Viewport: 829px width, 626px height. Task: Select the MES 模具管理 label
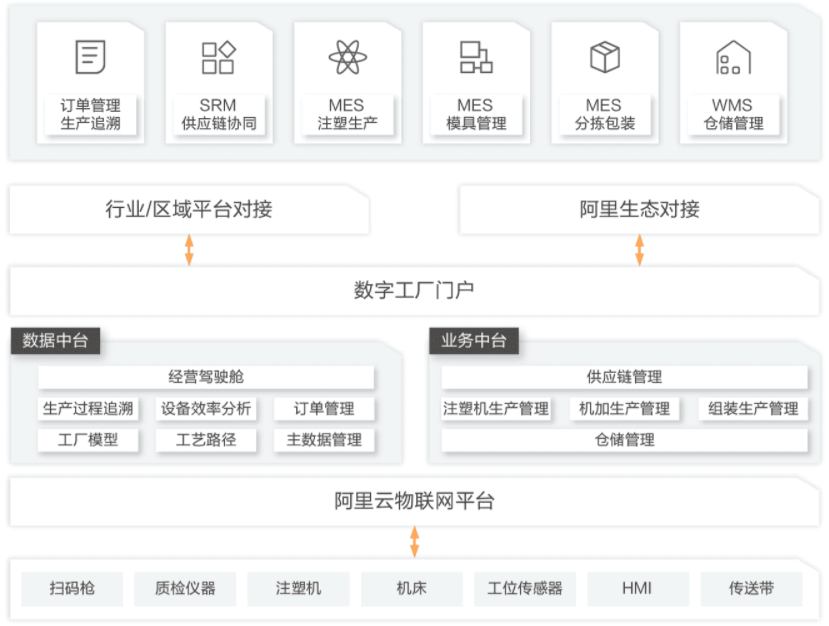(476, 114)
